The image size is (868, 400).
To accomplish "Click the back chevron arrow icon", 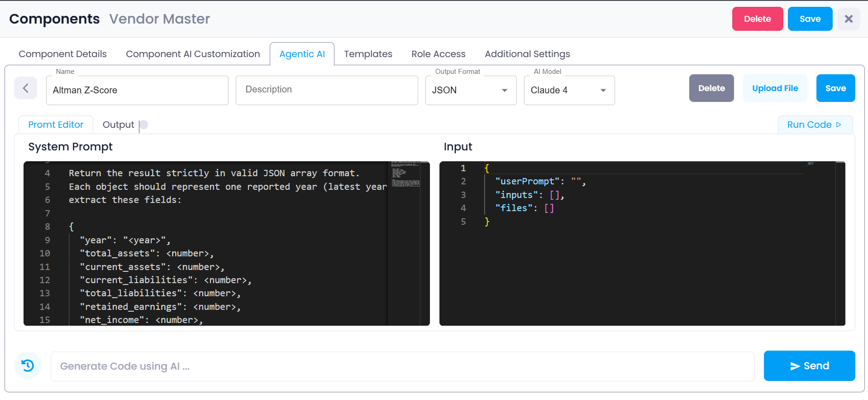I will click(x=25, y=88).
